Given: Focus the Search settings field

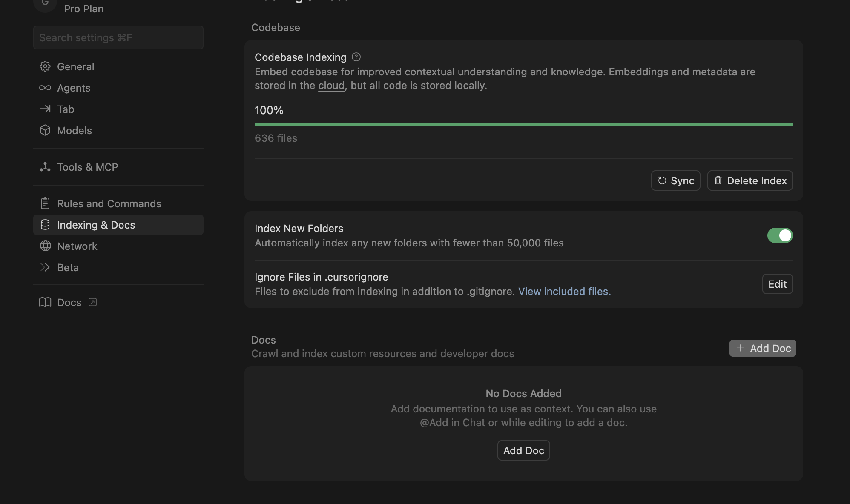Looking at the screenshot, I should pos(118,37).
